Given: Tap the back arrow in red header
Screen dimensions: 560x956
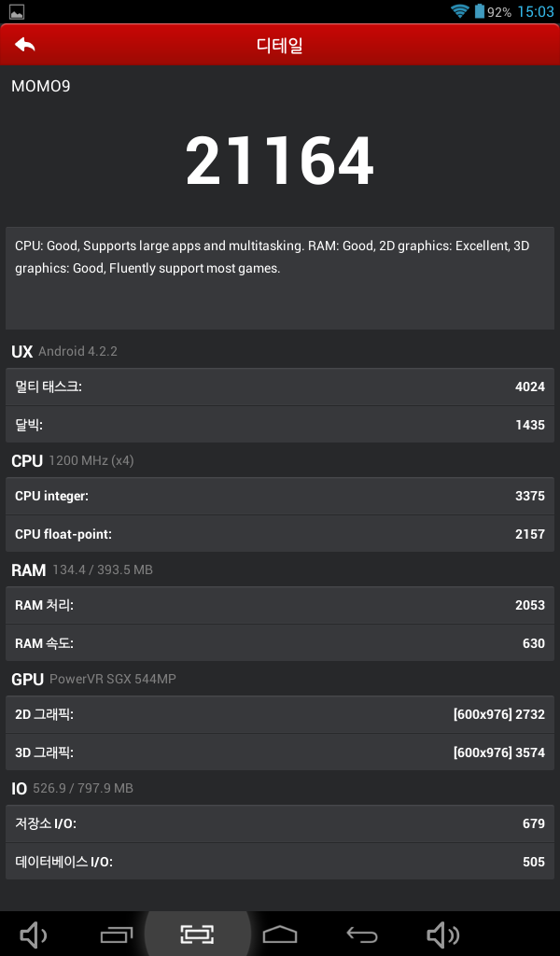Looking at the screenshot, I should (x=25, y=45).
